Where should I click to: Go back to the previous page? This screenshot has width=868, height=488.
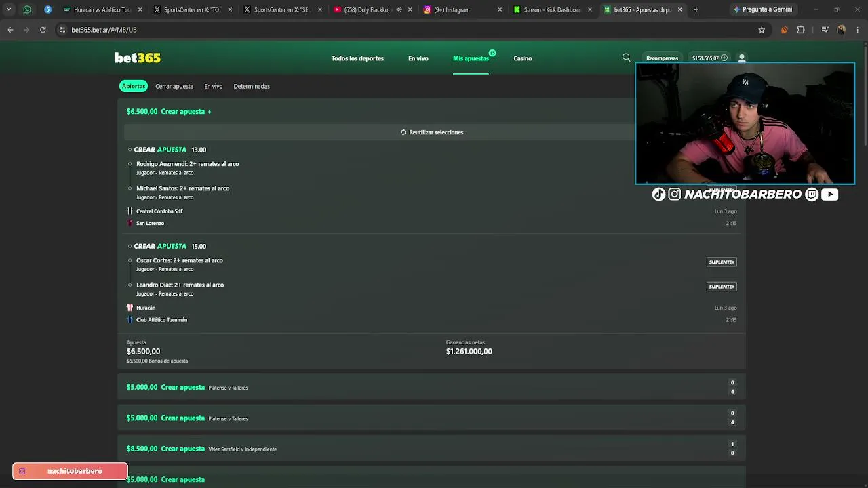pyautogui.click(x=10, y=30)
